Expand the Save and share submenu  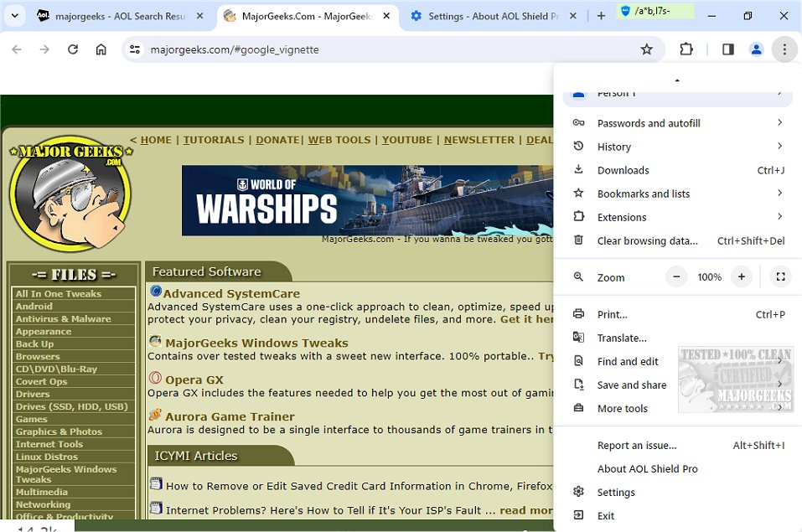[x=631, y=385]
